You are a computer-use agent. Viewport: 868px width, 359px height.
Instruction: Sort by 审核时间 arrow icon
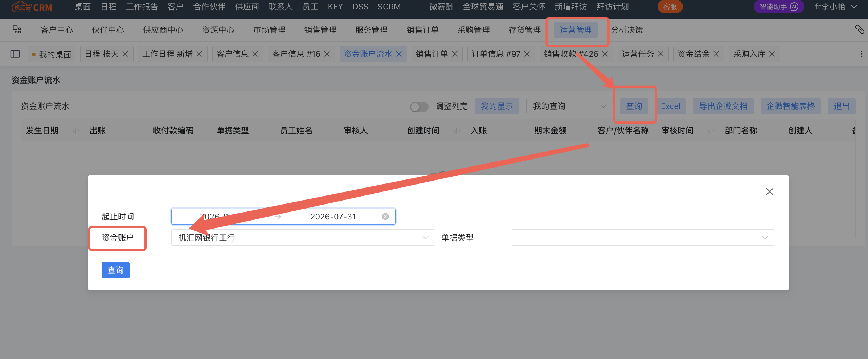[711, 130]
